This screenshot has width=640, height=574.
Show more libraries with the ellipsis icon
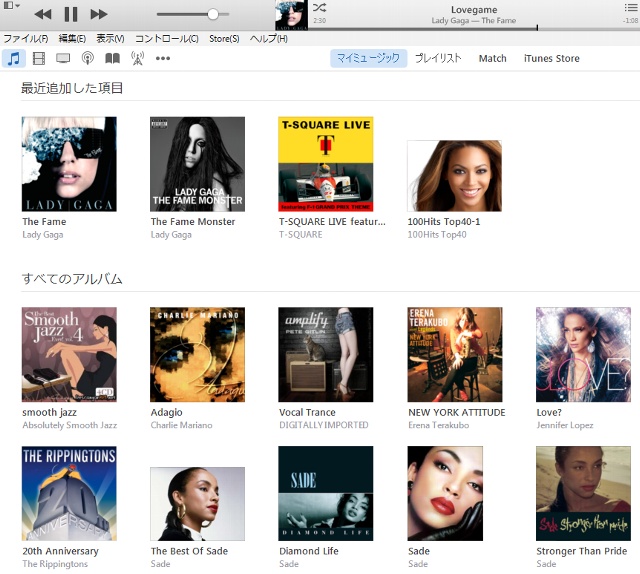(x=163, y=58)
